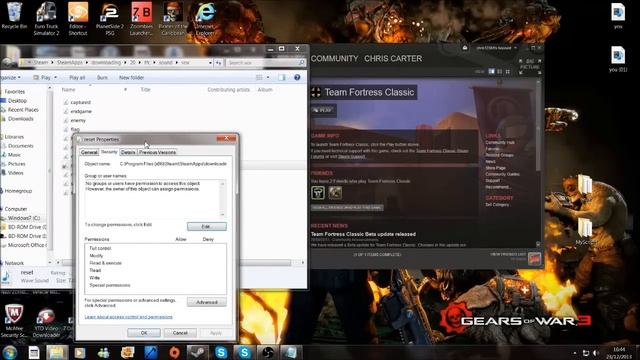Open the Recycle Bin desktop icon
640x360 pixels.
coord(14,16)
